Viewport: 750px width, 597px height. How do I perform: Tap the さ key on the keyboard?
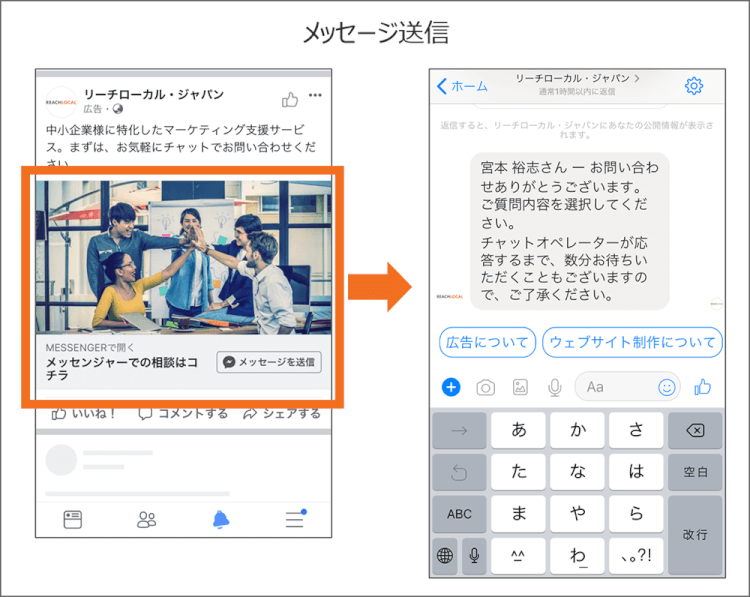pyautogui.click(x=636, y=430)
